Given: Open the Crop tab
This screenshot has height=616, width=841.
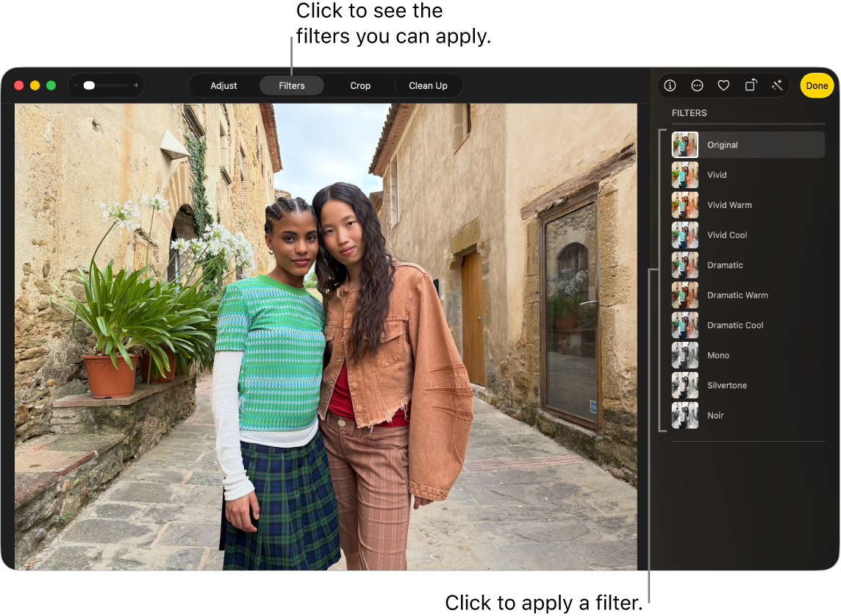Looking at the screenshot, I should (360, 85).
